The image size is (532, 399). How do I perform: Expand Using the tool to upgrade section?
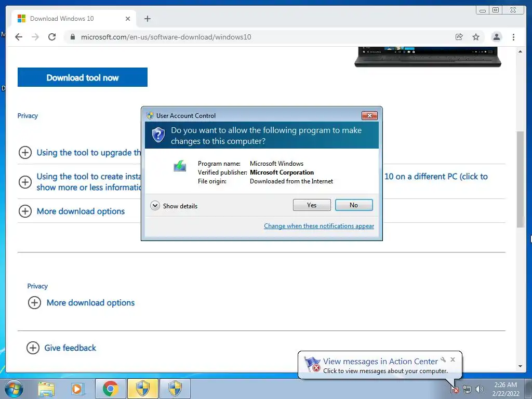(25, 152)
